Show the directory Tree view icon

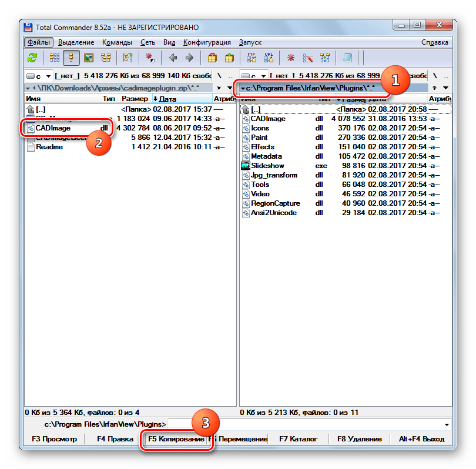(x=106, y=58)
